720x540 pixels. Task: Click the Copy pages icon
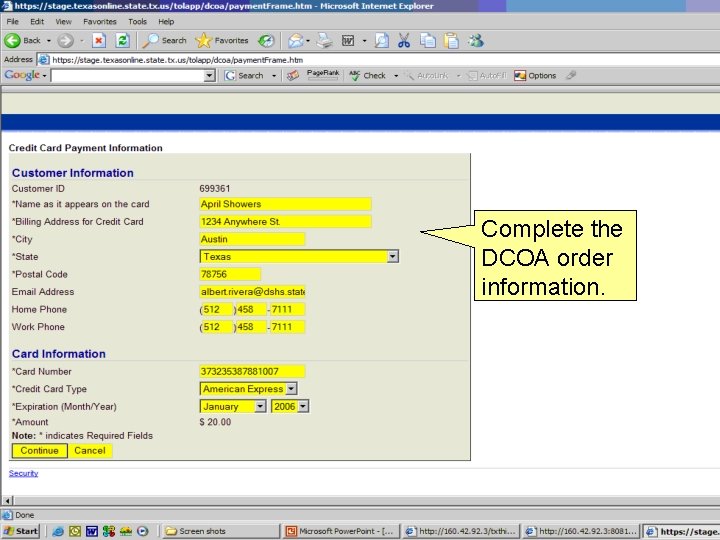428,40
